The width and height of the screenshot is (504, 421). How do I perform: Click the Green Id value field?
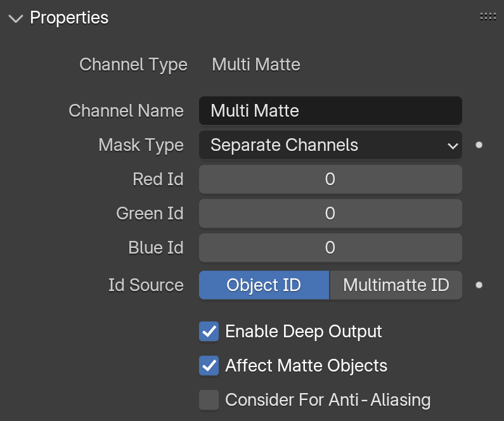(x=330, y=214)
